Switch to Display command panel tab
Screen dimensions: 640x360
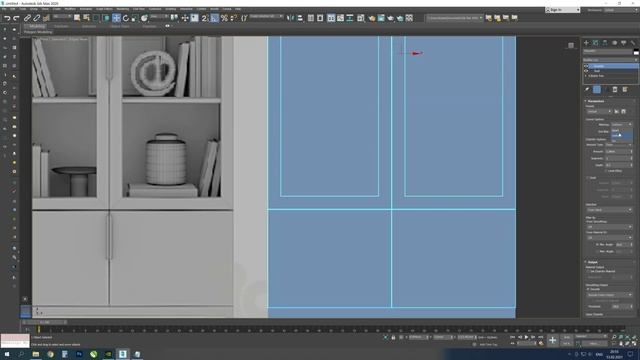[x=624, y=43]
